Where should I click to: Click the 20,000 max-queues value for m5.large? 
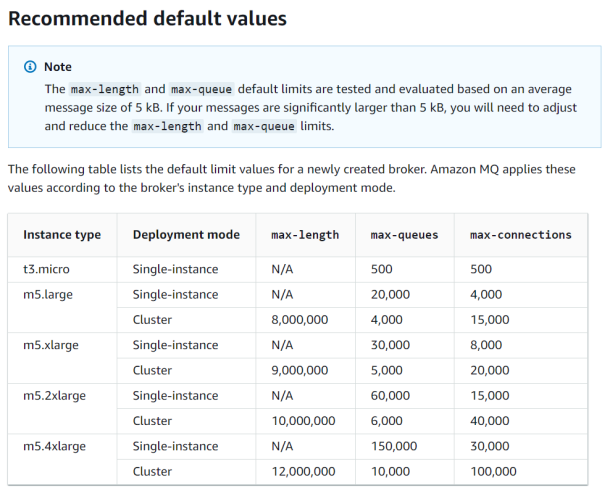[x=390, y=294]
